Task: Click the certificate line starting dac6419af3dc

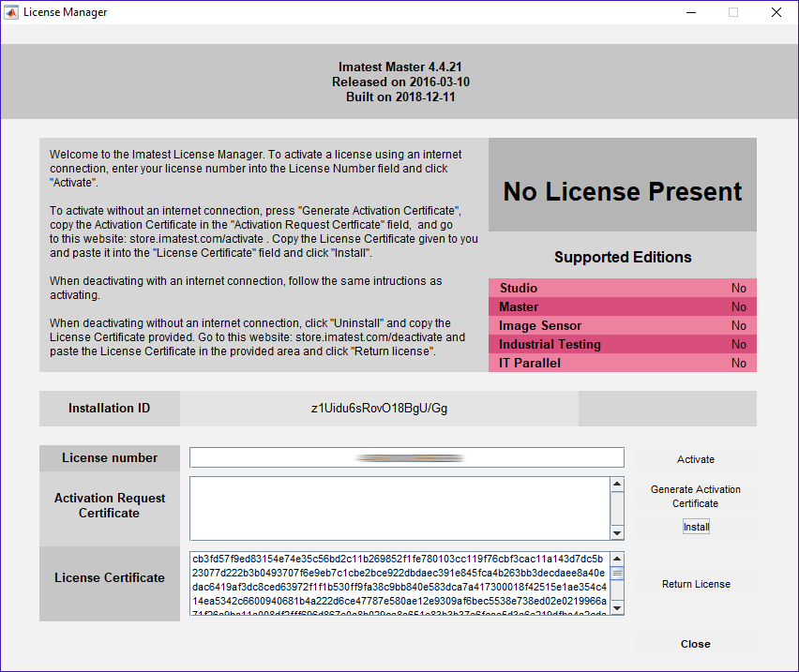Action: tap(399, 587)
